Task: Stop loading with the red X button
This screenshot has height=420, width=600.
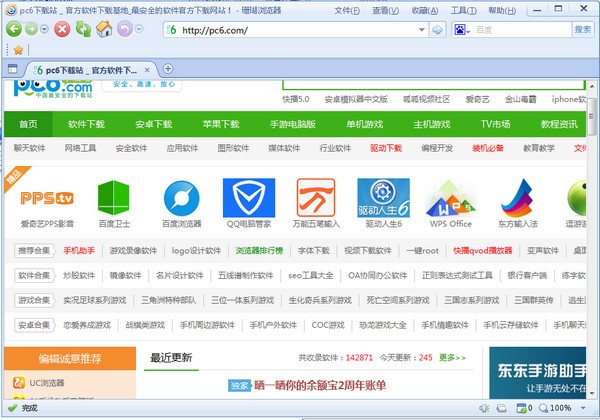Action: click(62, 29)
